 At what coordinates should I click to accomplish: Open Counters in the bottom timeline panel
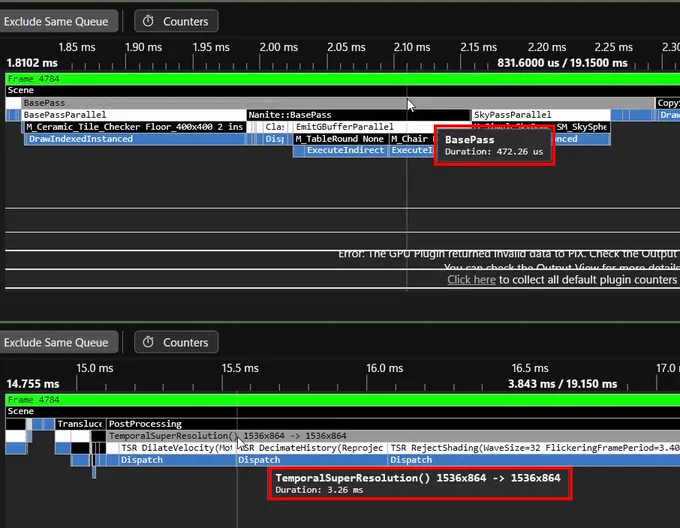tap(176, 342)
